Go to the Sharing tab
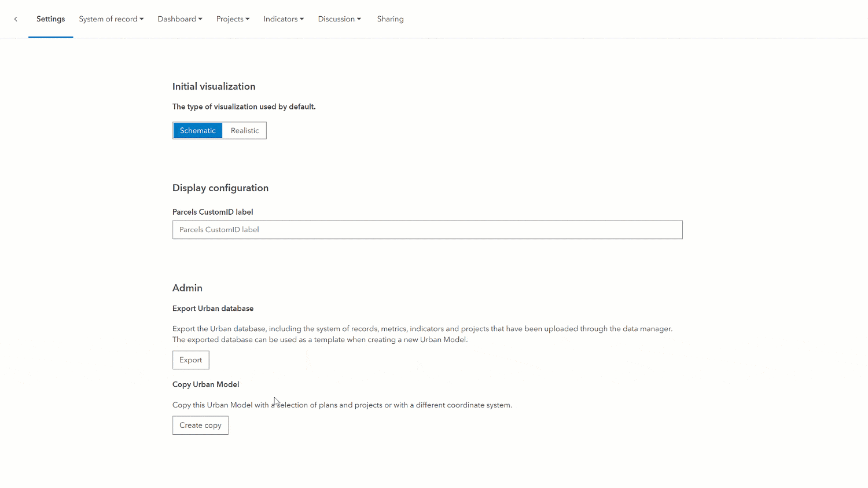 tap(391, 19)
